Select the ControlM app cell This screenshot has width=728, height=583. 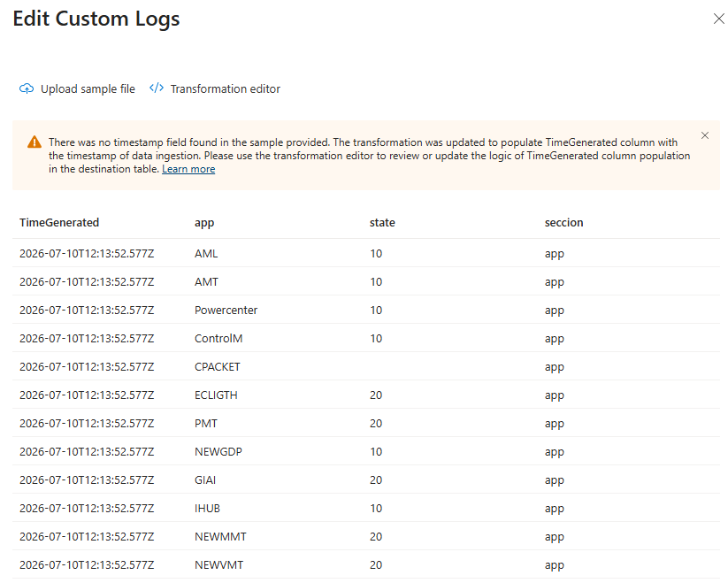coord(218,338)
